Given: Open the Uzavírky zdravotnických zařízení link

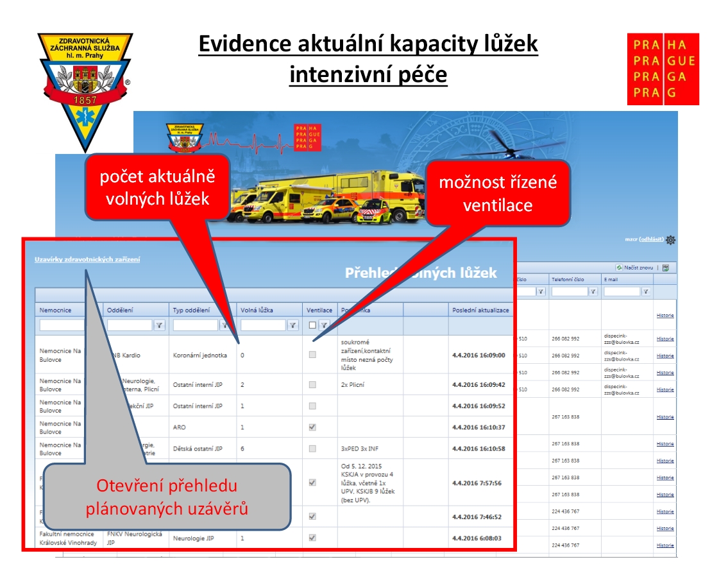Looking at the screenshot, I should click(87, 259).
